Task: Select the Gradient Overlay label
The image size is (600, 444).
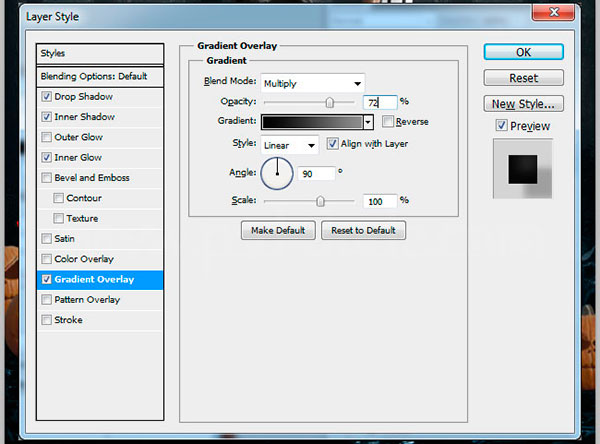Action: [94, 279]
